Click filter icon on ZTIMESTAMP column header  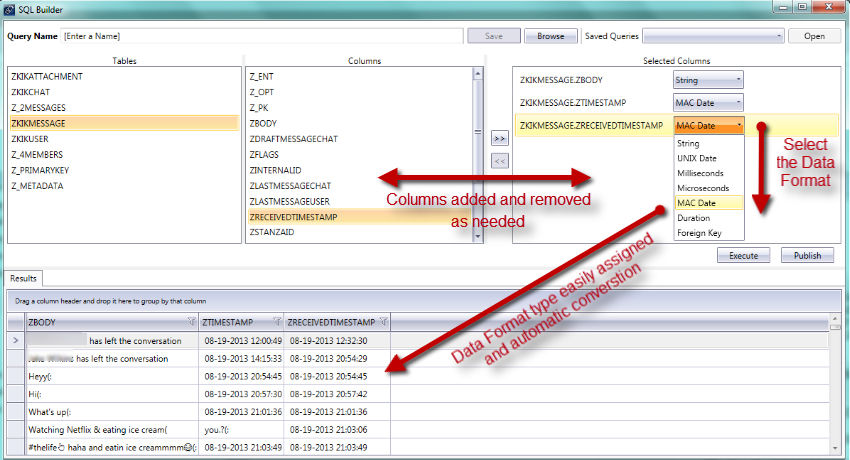(274, 322)
